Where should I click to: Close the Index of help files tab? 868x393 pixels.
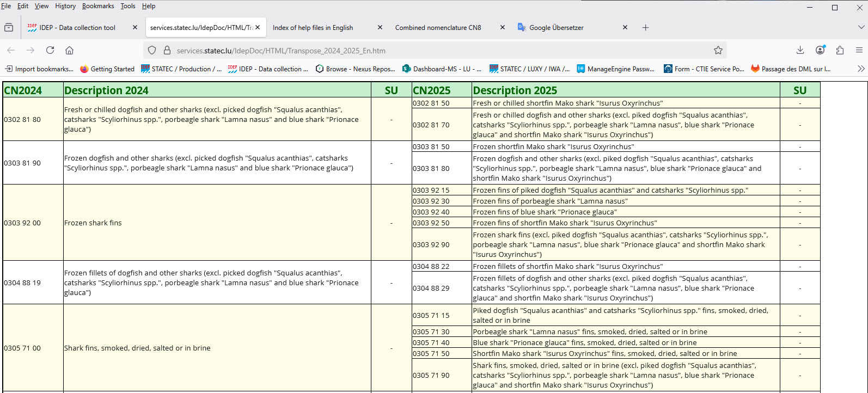tap(380, 28)
